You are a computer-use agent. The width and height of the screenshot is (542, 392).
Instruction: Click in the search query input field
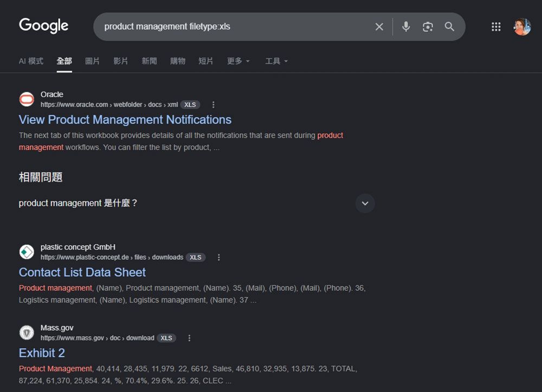pos(235,27)
